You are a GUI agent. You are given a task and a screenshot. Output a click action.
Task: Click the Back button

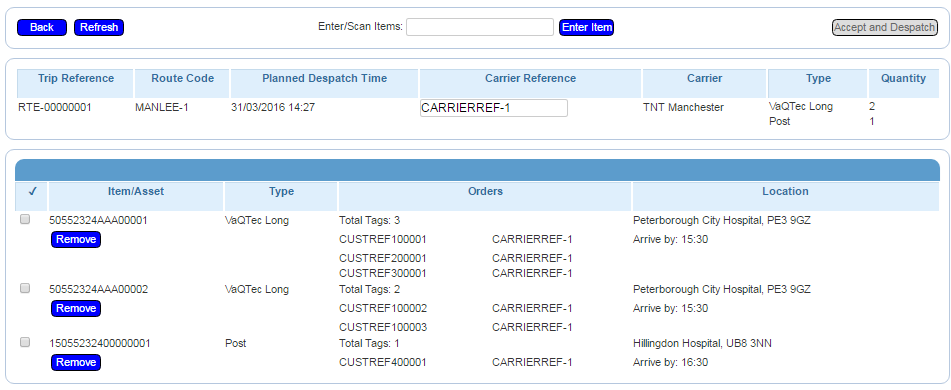pyautogui.click(x=42, y=27)
